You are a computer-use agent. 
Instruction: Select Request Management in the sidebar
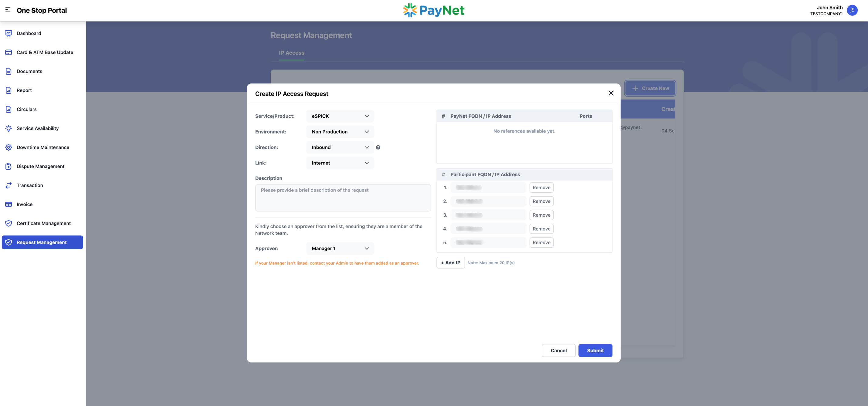(42, 242)
